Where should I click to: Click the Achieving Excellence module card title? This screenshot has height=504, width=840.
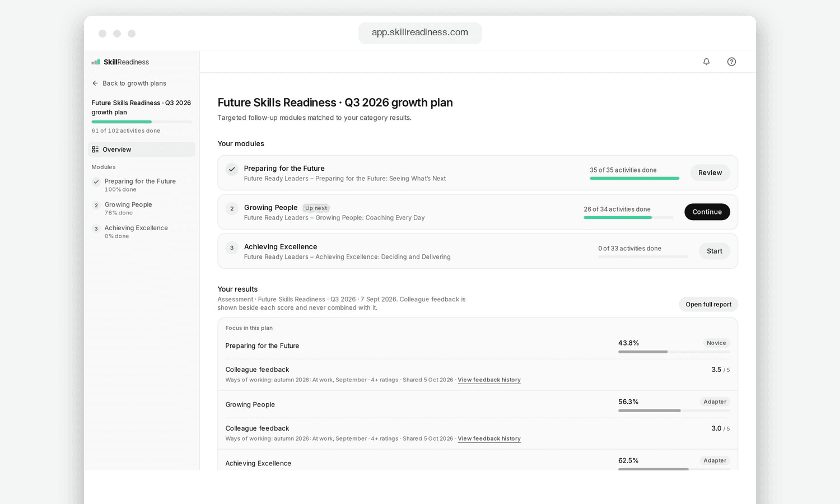click(x=281, y=246)
